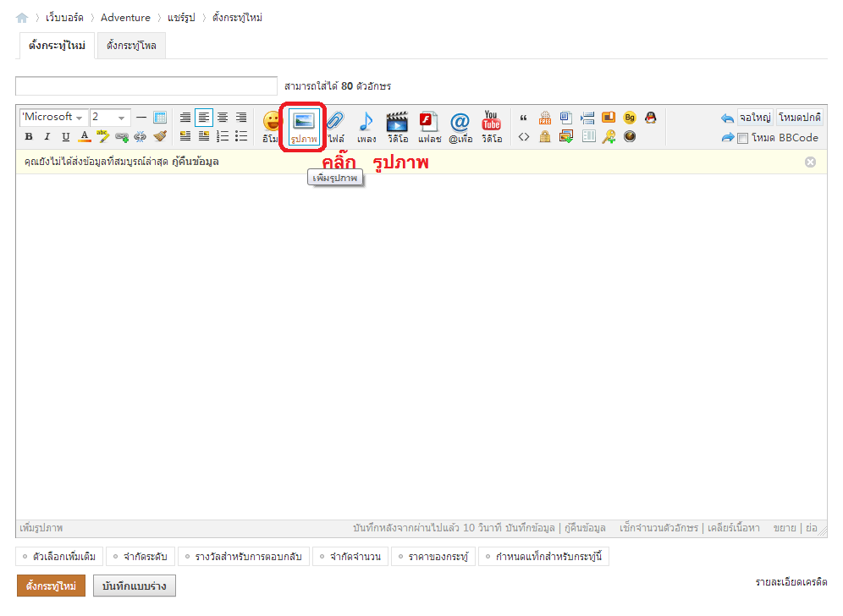Float image right of text

pos(204,136)
